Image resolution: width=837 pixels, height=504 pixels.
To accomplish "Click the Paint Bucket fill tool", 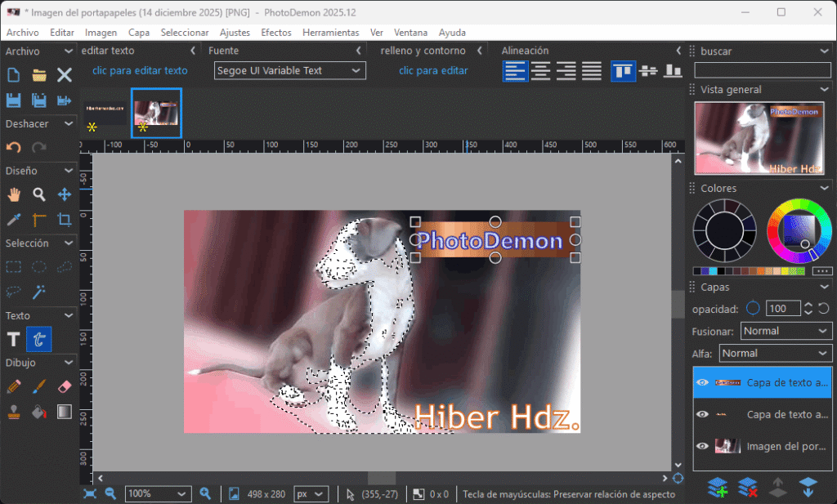I will pos(38,412).
